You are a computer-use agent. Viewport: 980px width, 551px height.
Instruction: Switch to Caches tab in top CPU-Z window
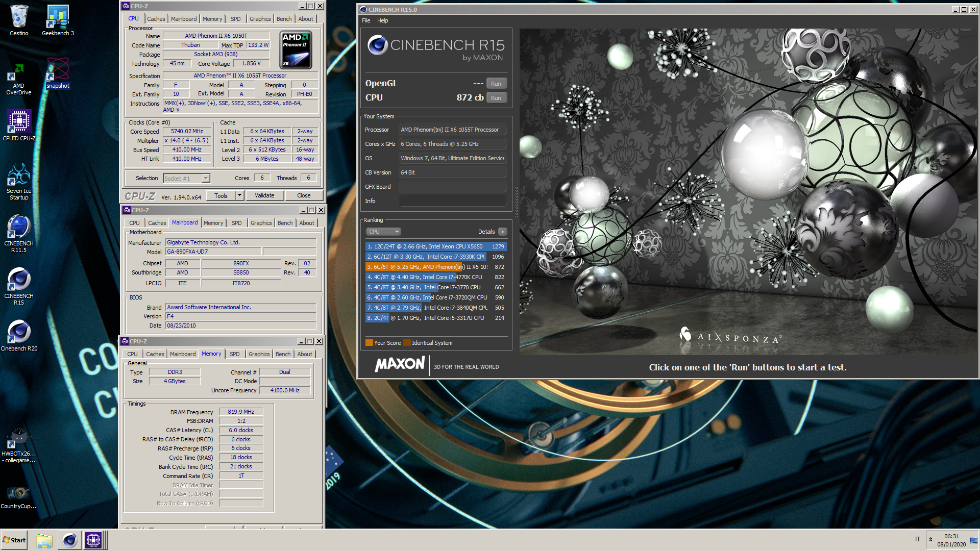[156, 19]
